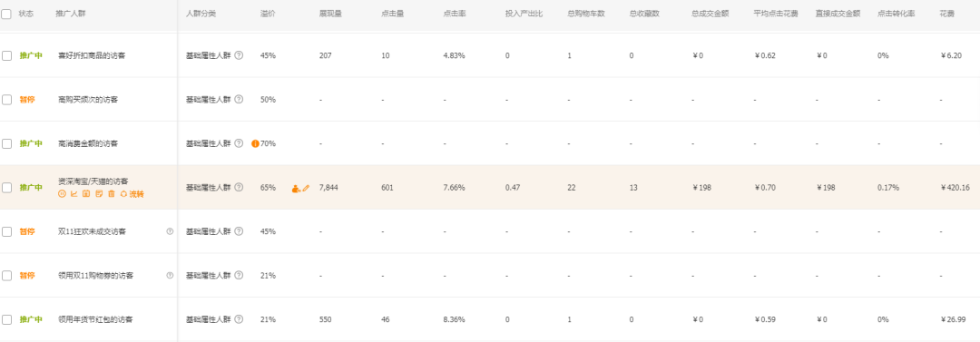This screenshot has height=342, width=980.
Task: Click the note icon under 资深淘宝/天猫的访客
Action: (x=99, y=194)
